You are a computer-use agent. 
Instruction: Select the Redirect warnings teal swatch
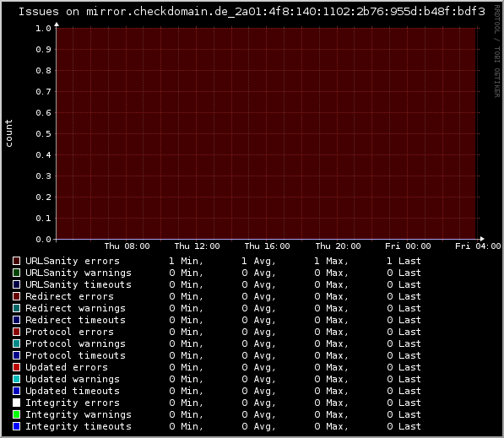point(16,308)
